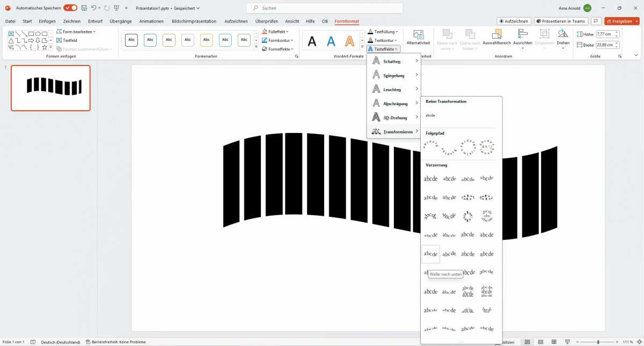Screen dimensions: 644x346
Task: Open the Auswahlbereich pane
Action: pos(496,38)
